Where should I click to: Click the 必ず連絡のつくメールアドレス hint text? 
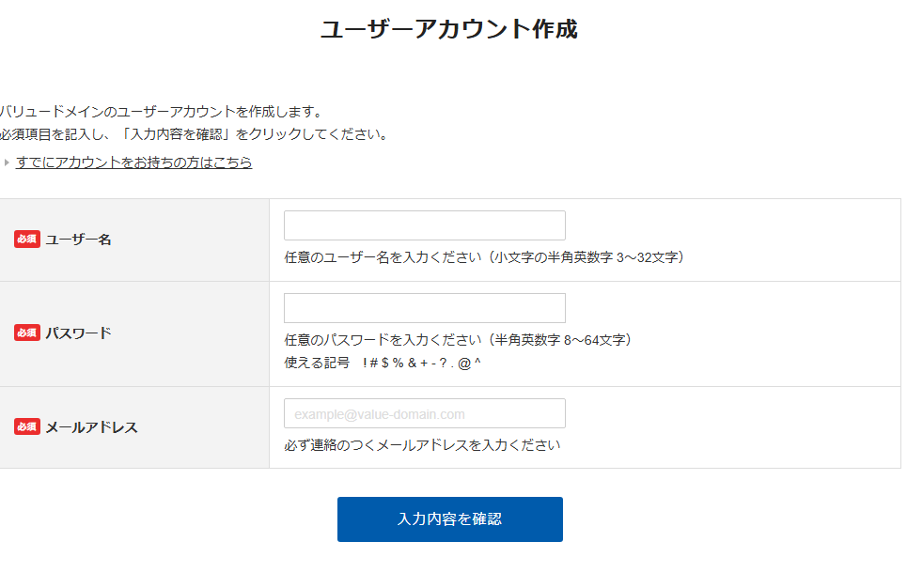tap(422, 445)
